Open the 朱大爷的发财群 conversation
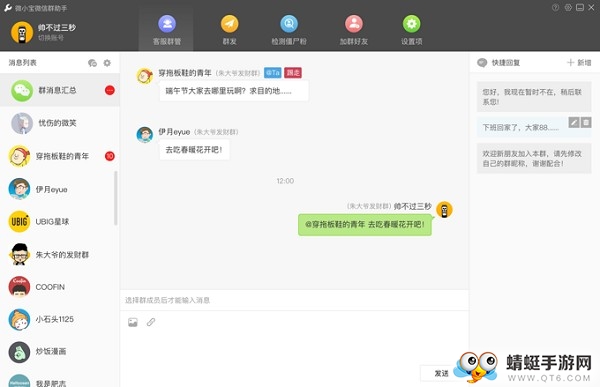This screenshot has width=600, height=387. coord(60,255)
